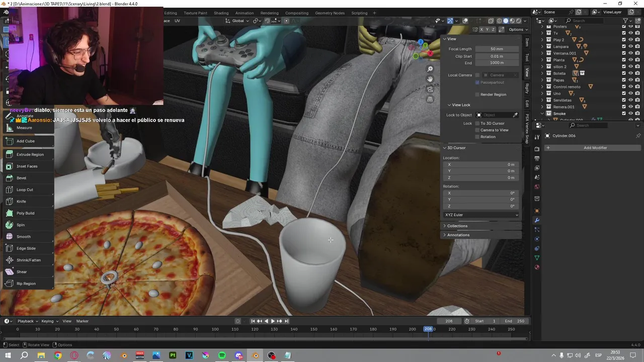
Task: Open the Render properties tab
Action: 537,149
